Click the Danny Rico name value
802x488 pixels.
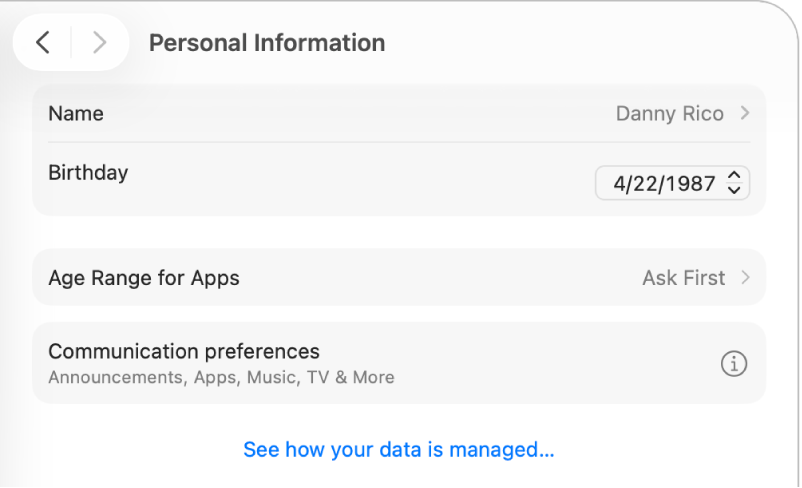[669, 114]
